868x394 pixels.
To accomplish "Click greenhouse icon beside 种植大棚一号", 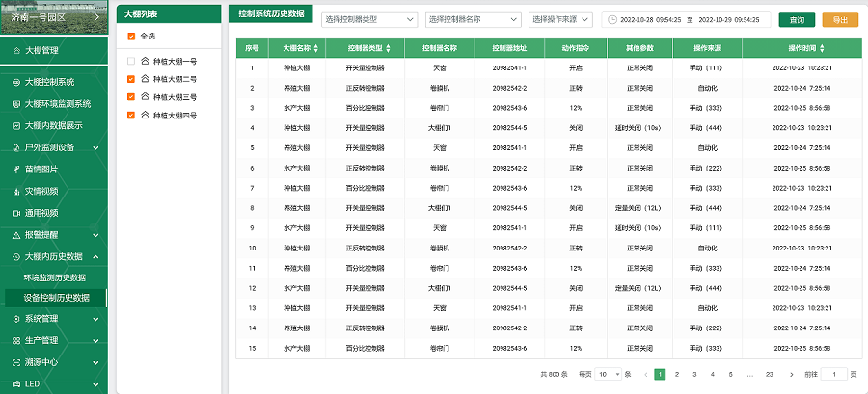I will click(145, 61).
